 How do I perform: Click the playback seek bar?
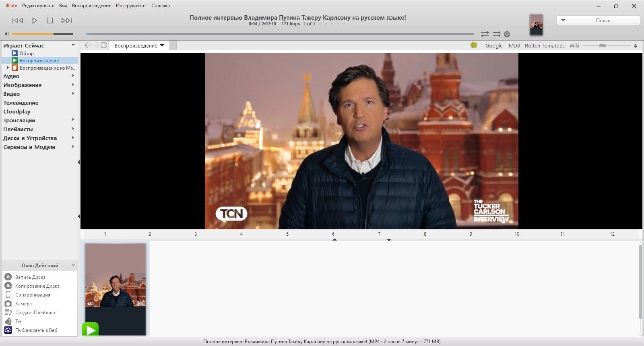[279, 34]
